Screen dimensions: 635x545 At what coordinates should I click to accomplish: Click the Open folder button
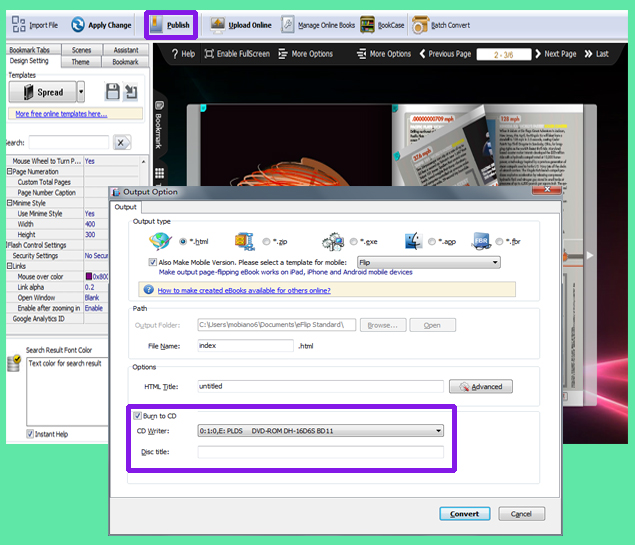[x=432, y=325]
